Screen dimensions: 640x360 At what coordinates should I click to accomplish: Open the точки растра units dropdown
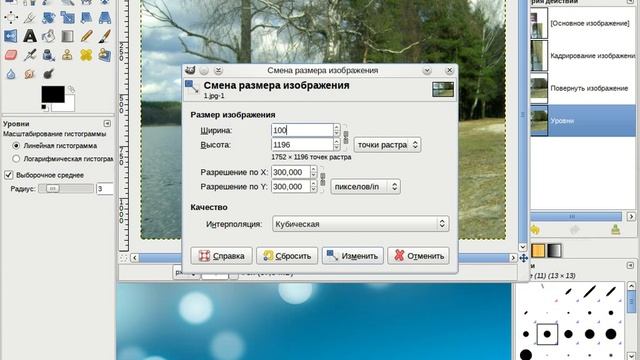pyautogui.click(x=387, y=145)
